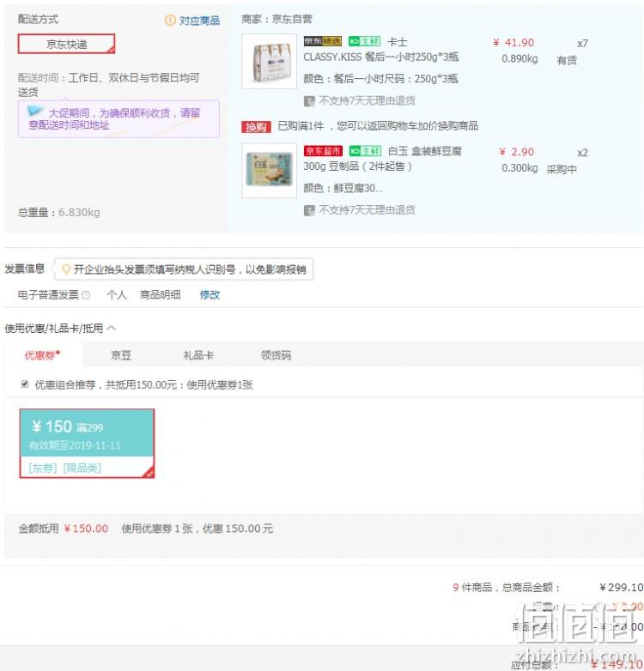644x671 pixels.
Task: Click the green 生鲜 badge on 白玉 tofu
Action: [365, 151]
